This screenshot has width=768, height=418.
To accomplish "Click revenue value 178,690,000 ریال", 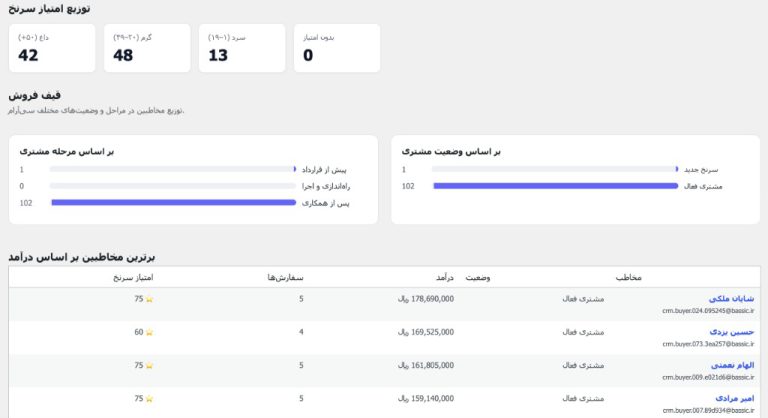I will point(426,299).
